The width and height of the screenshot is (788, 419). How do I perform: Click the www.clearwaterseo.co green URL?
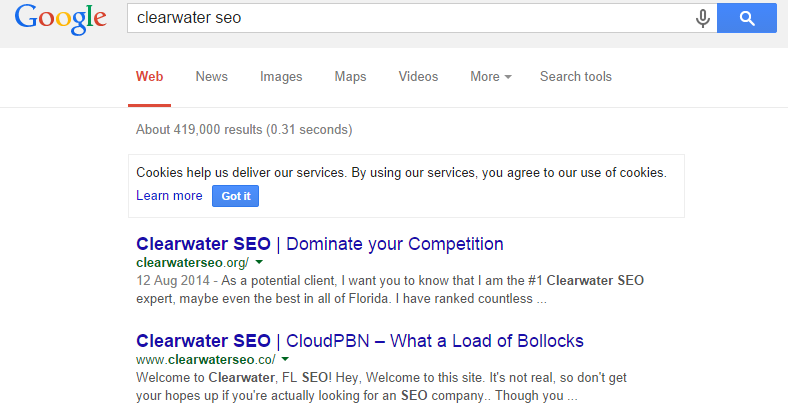(x=206, y=360)
